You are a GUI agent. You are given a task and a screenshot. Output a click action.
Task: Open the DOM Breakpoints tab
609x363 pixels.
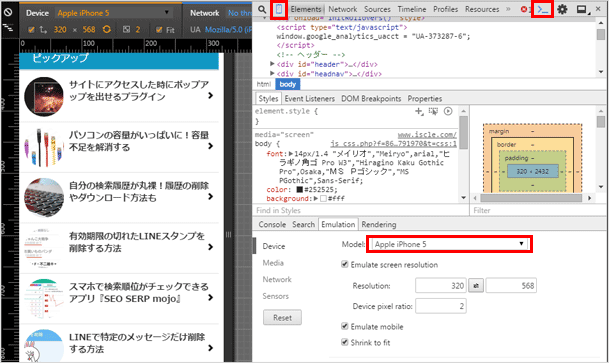tap(371, 99)
